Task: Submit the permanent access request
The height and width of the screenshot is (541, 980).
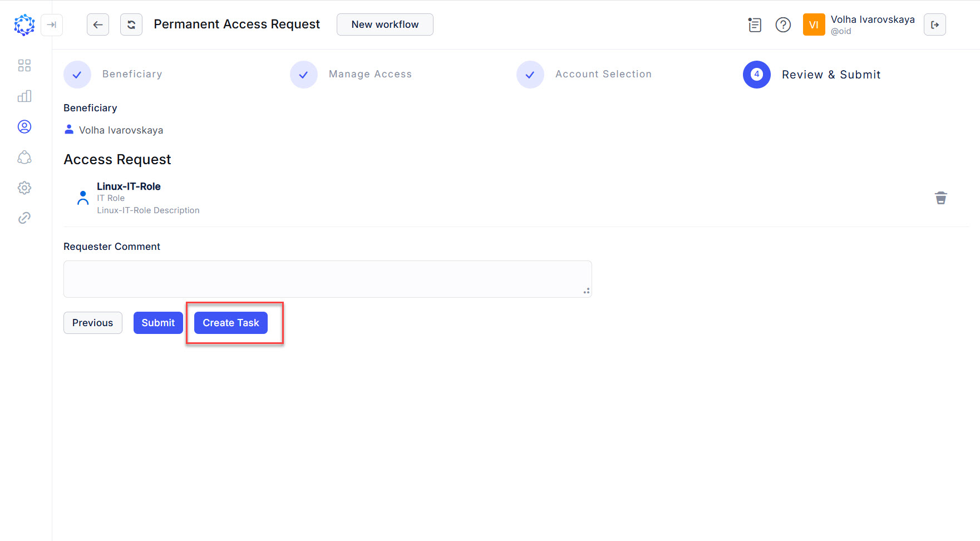Action: [158, 323]
